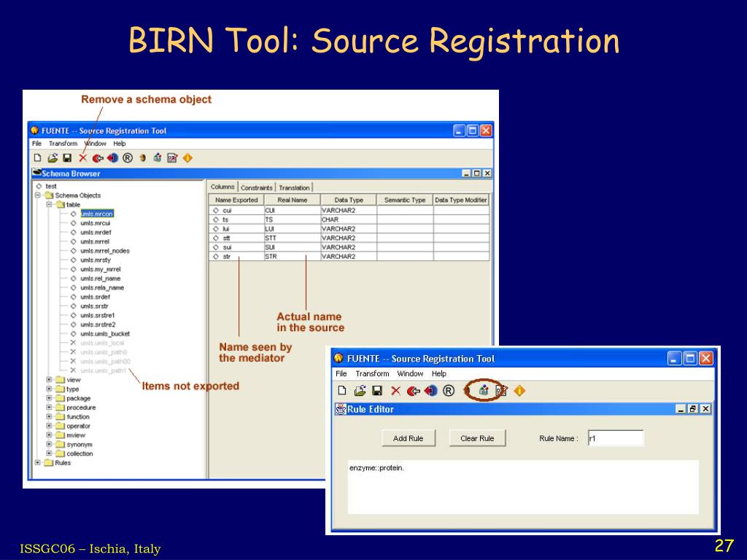Click the red-and-blue circle icon in Rule Editor window toolbar
The height and width of the screenshot is (560, 747).
pyautogui.click(x=430, y=391)
